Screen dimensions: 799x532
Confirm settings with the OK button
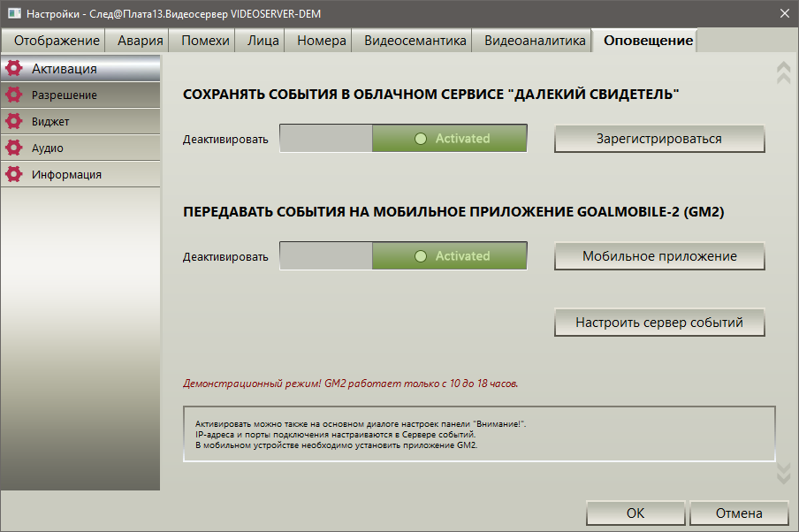[635, 513]
